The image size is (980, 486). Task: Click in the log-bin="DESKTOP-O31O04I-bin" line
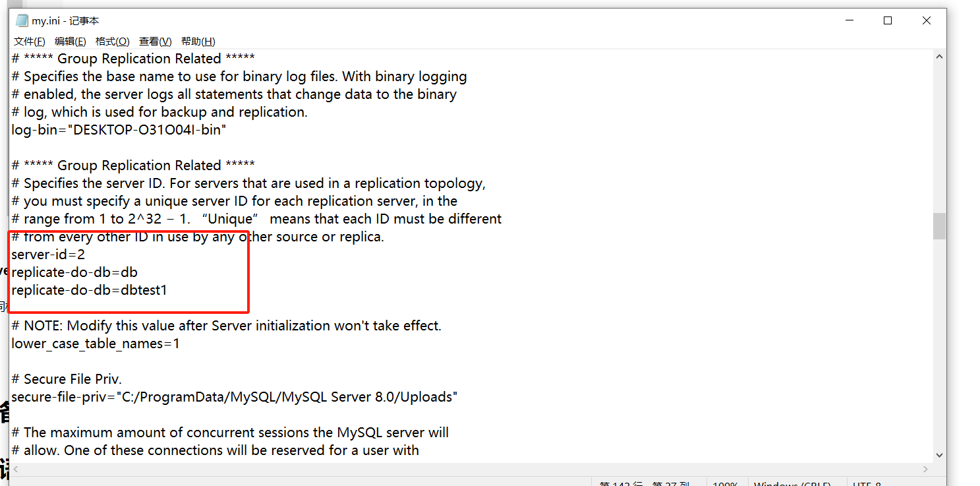click(x=119, y=129)
